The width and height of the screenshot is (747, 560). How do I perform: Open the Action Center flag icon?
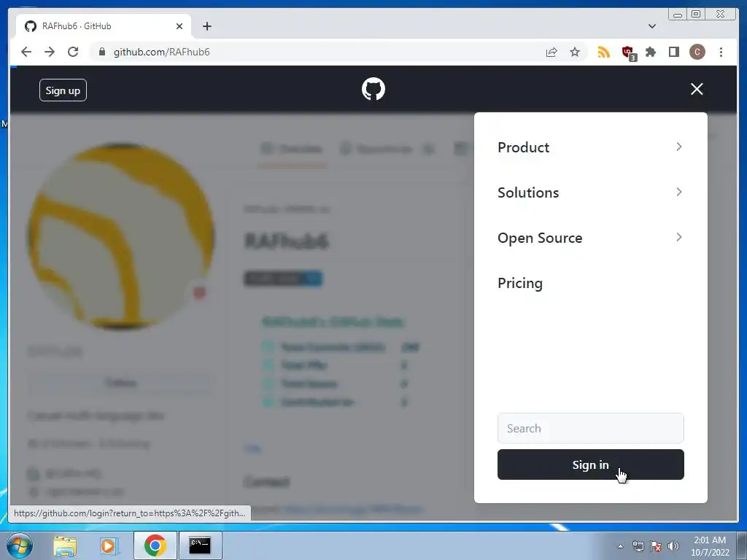point(656,546)
